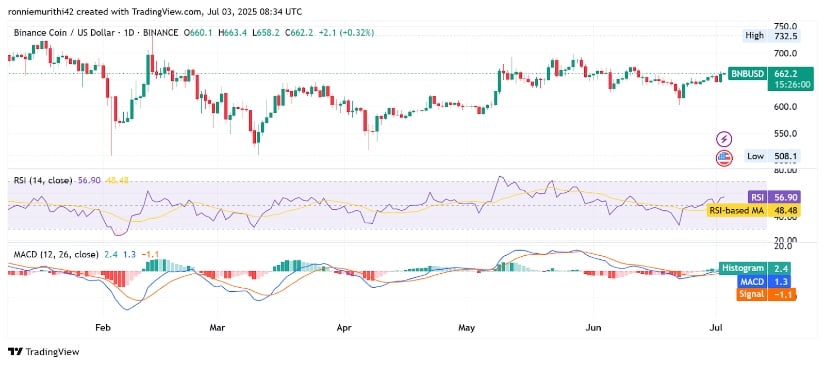The width and height of the screenshot is (825, 365).
Task: Click the +2.1 (+0.32%) change value
Action: point(346,33)
